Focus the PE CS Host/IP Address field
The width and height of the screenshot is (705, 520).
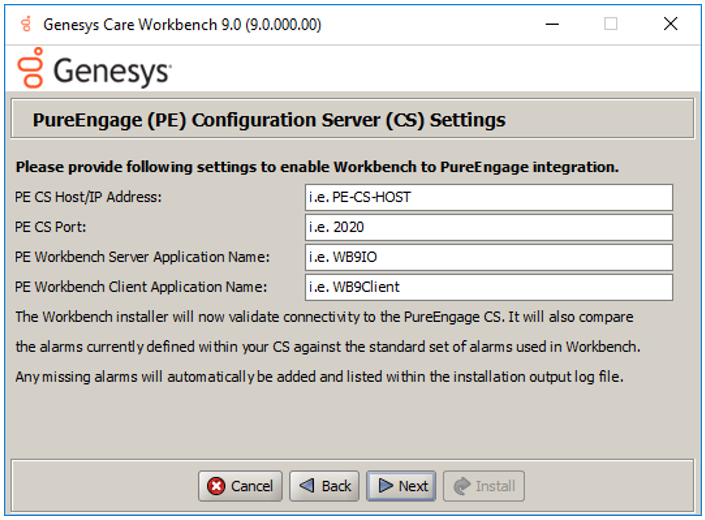(x=488, y=197)
